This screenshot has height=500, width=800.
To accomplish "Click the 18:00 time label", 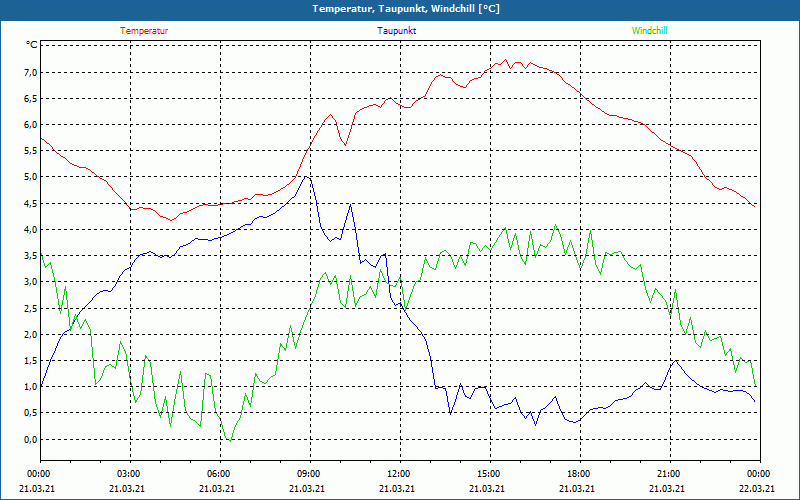I will (x=580, y=474).
